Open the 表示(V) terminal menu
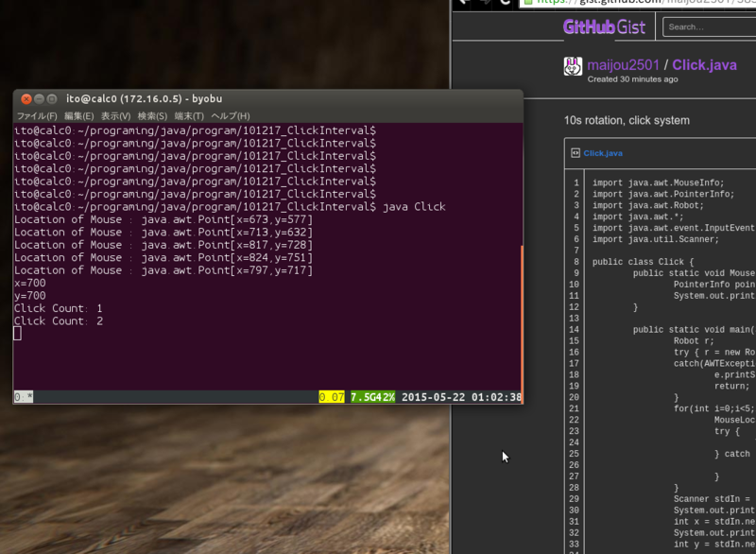This screenshot has width=756, height=554. click(115, 116)
